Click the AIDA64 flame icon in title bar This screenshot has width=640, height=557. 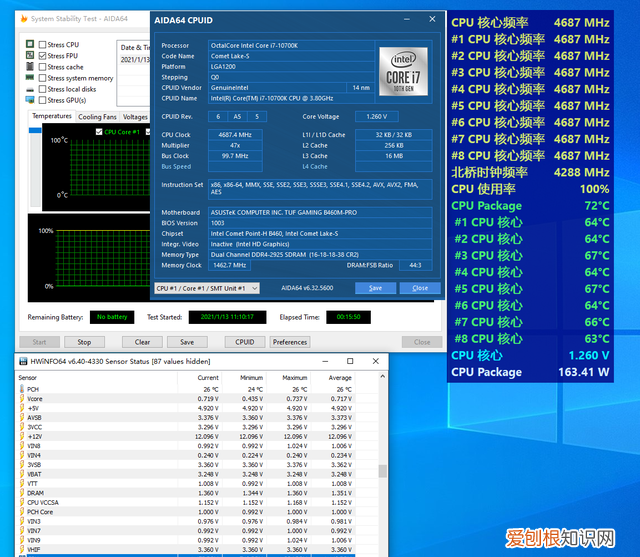click(24, 18)
